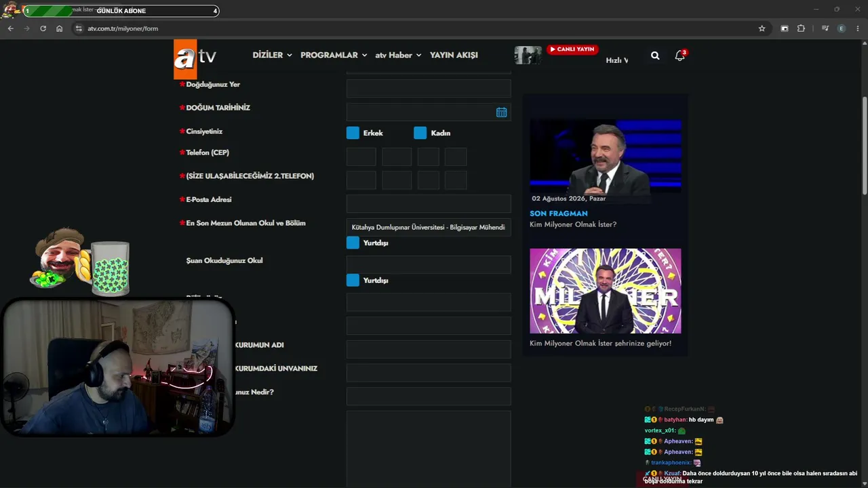Image resolution: width=868 pixels, height=488 pixels.
Task: Open the browser profile avatar
Action: coord(842,28)
